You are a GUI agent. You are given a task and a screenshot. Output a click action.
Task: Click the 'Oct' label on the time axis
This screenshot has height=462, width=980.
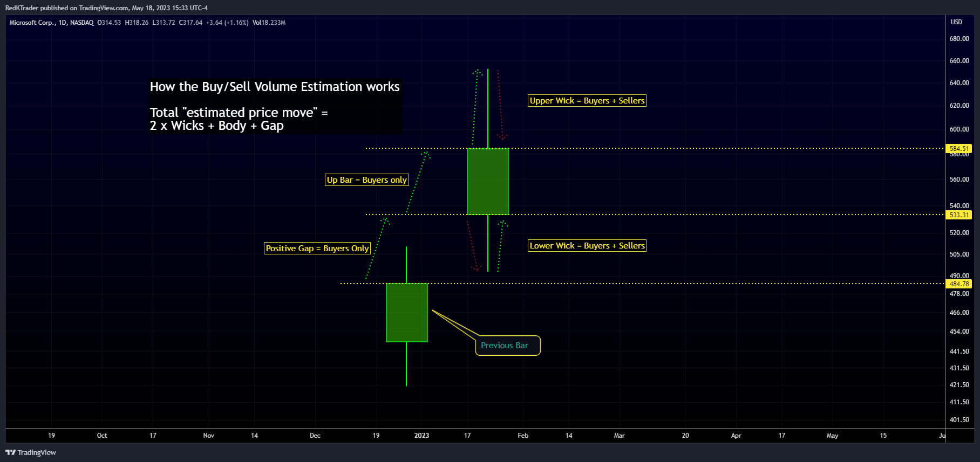[x=102, y=436]
